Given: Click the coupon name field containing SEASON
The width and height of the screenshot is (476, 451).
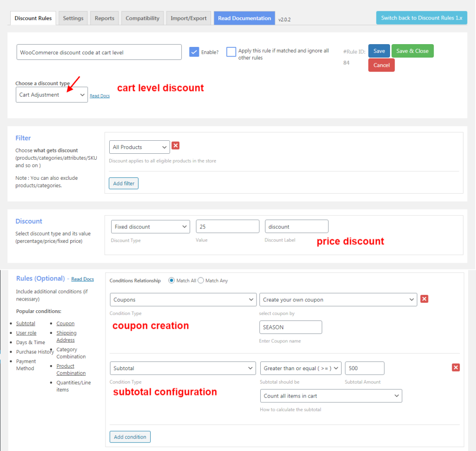Looking at the screenshot, I should 291,327.
